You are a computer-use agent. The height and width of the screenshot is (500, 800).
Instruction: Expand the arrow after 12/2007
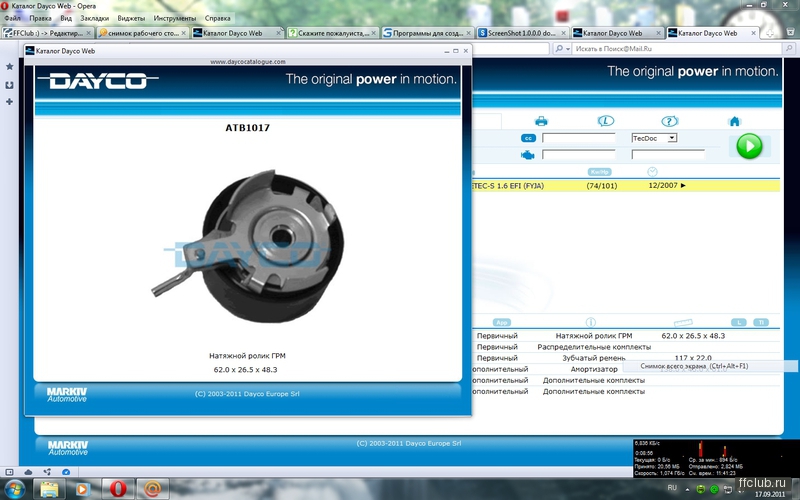coord(683,186)
